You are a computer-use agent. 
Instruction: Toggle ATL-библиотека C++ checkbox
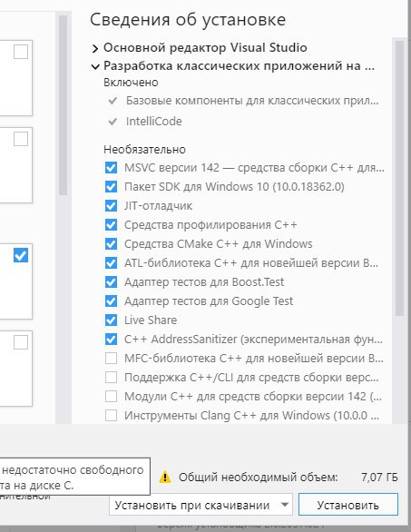click(111, 262)
